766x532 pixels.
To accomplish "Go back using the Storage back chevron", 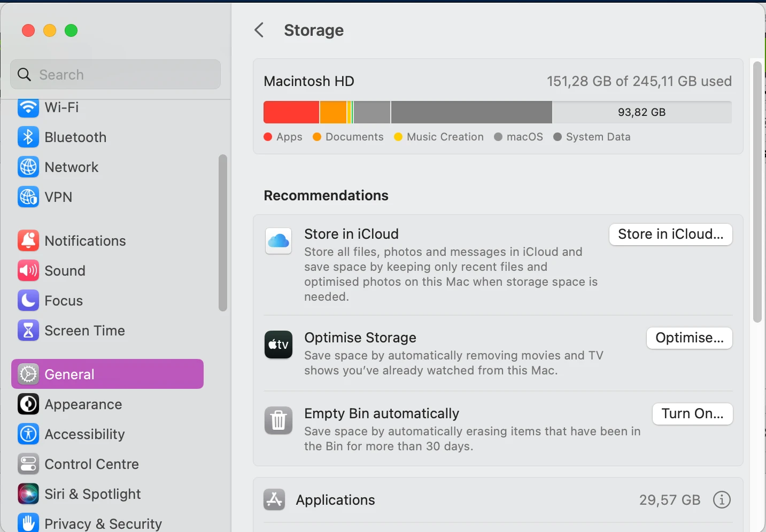I will [x=259, y=30].
